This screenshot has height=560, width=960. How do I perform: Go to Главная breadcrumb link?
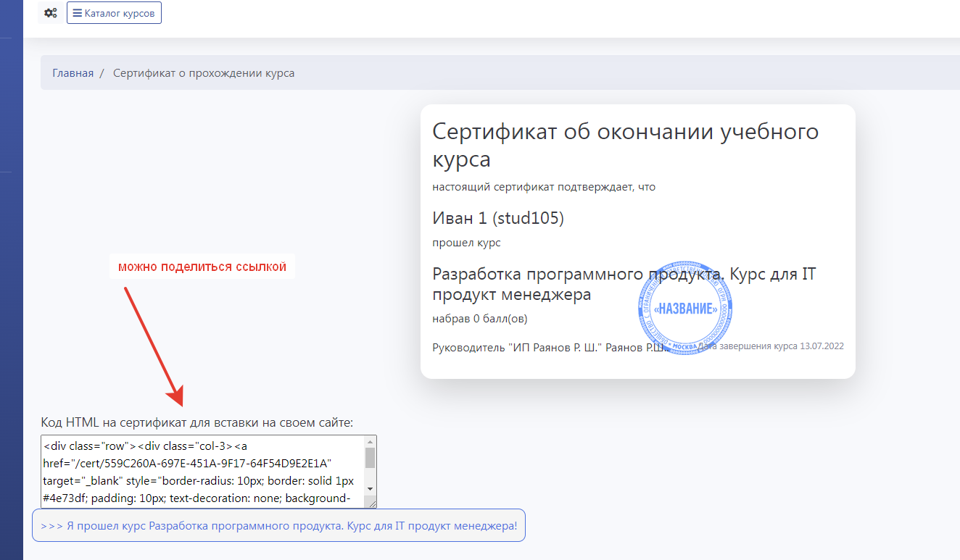(73, 73)
